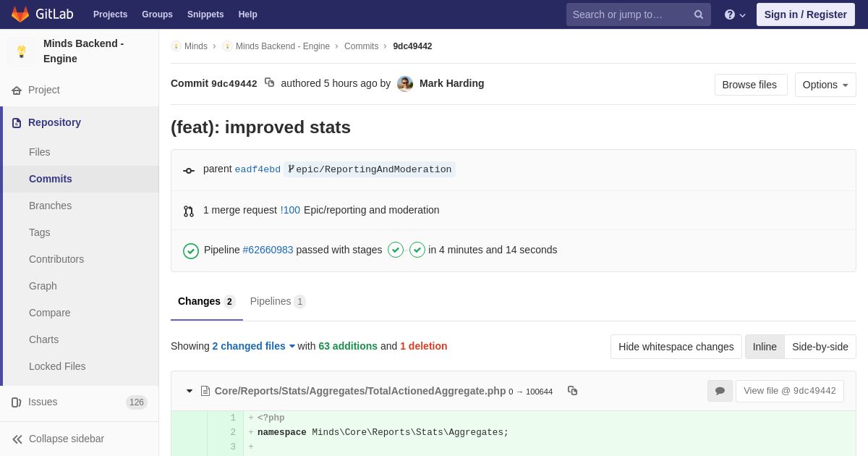Copy file path of TotalActionedAggregate.php
Image resolution: width=868 pixels, height=456 pixels.
[x=572, y=391]
